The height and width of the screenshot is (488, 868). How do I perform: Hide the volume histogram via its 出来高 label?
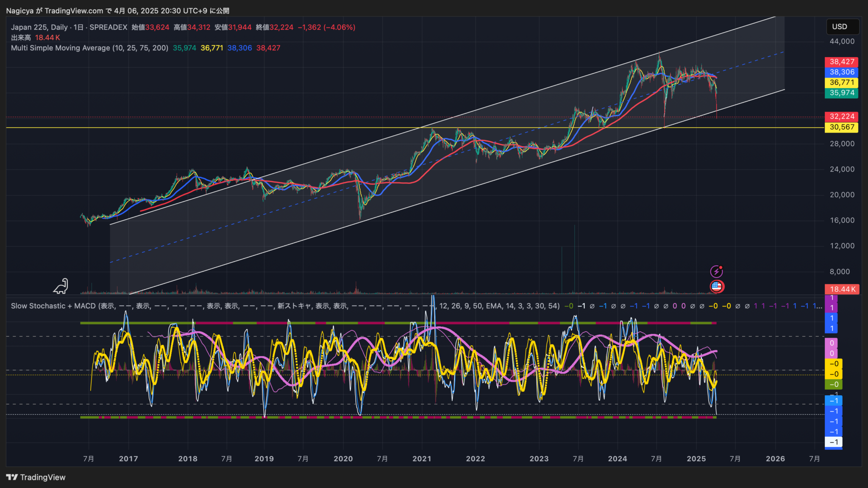tap(20, 37)
